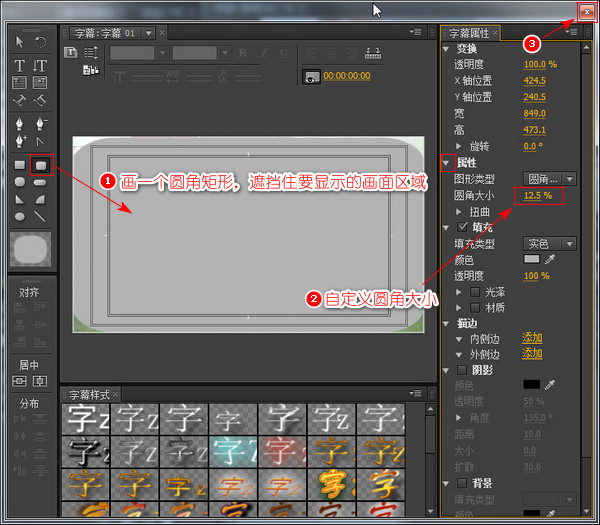Click the 00:00:00:00 background video timecode
This screenshot has width=600, height=525.
[347, 76]
